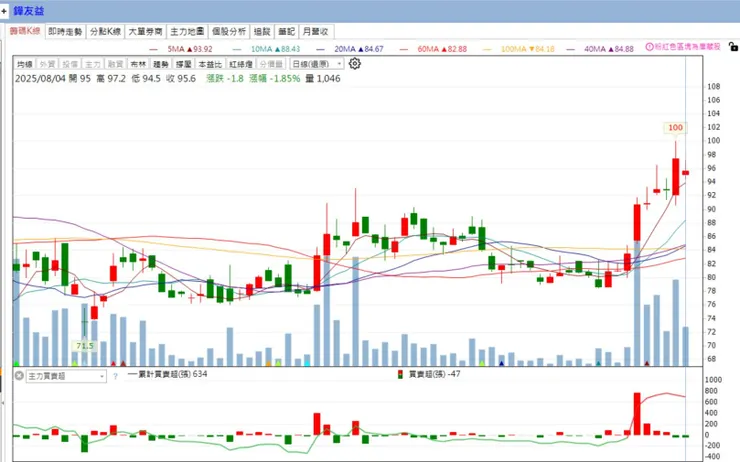This screenshot has width=740, height=462.
Task: Click the pink info icon for 粉紅色區塊為庫藏股
Action: (x=649, y=47)
